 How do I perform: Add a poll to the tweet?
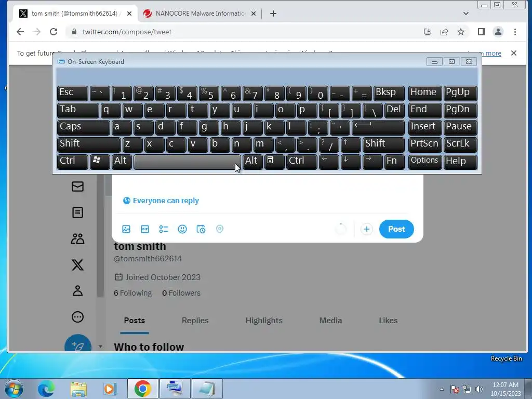point(164,229)
